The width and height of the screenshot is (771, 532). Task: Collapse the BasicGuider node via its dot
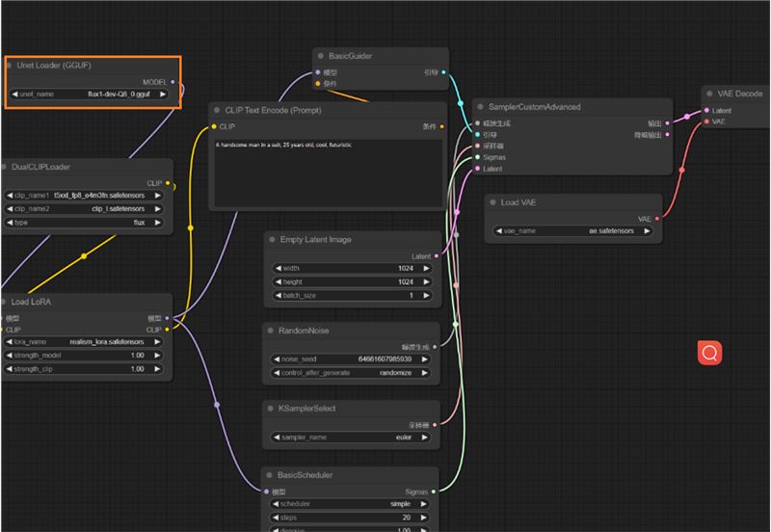click(x=321, y=56)
